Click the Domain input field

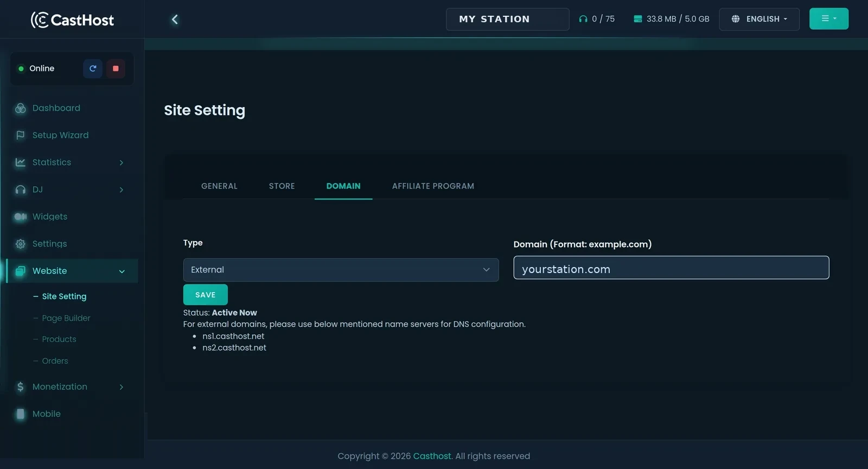coord(671,268)
